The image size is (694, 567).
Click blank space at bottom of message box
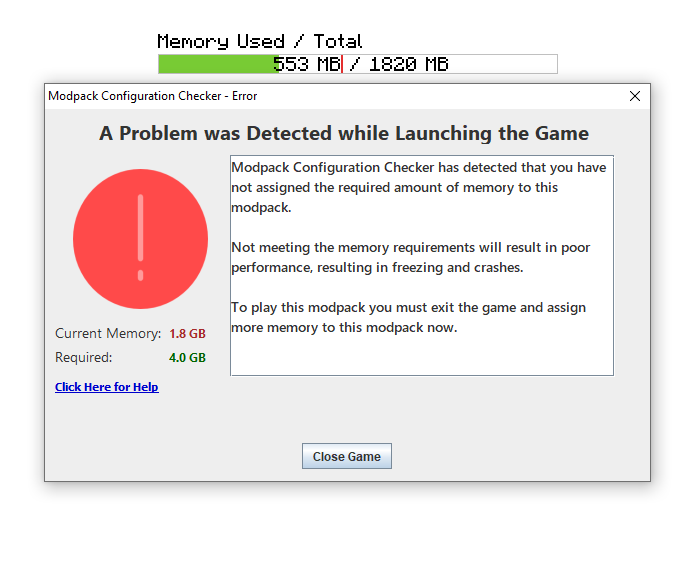coord(420,356)
